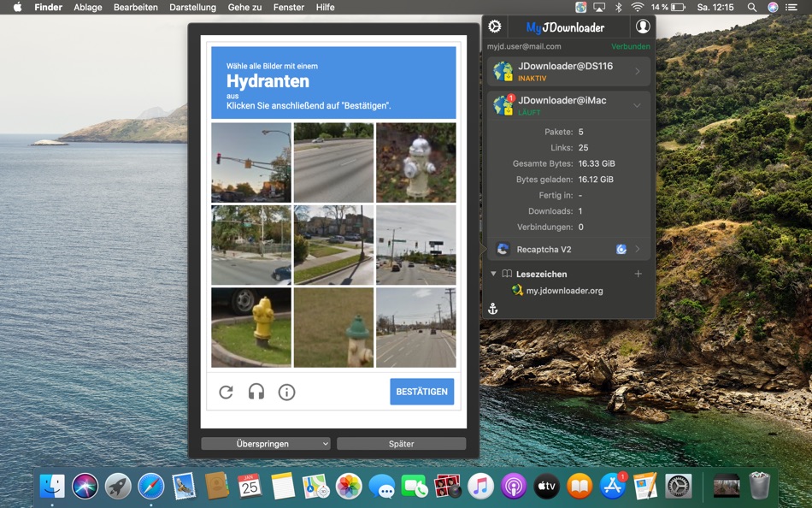The width and height of the screenshot is (812, 508).
Task: Select the traffic light at dusk tile
Action: tap(251, 162)
